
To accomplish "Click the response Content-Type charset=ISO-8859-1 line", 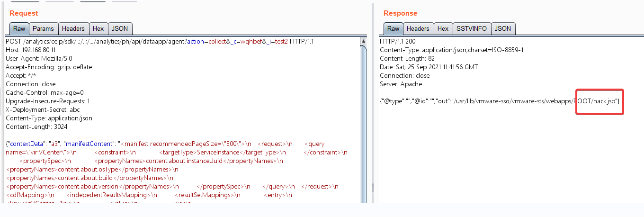I will (452, 50).
